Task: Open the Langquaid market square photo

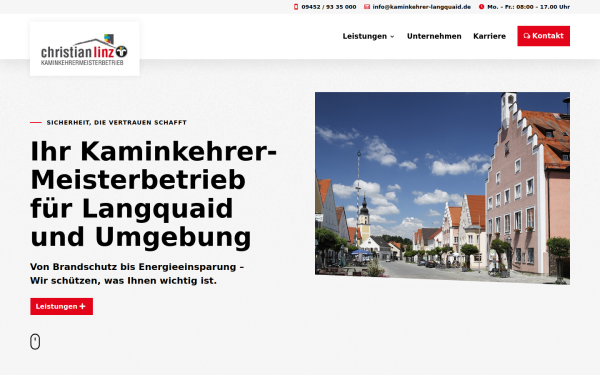Action: [442, 188]
